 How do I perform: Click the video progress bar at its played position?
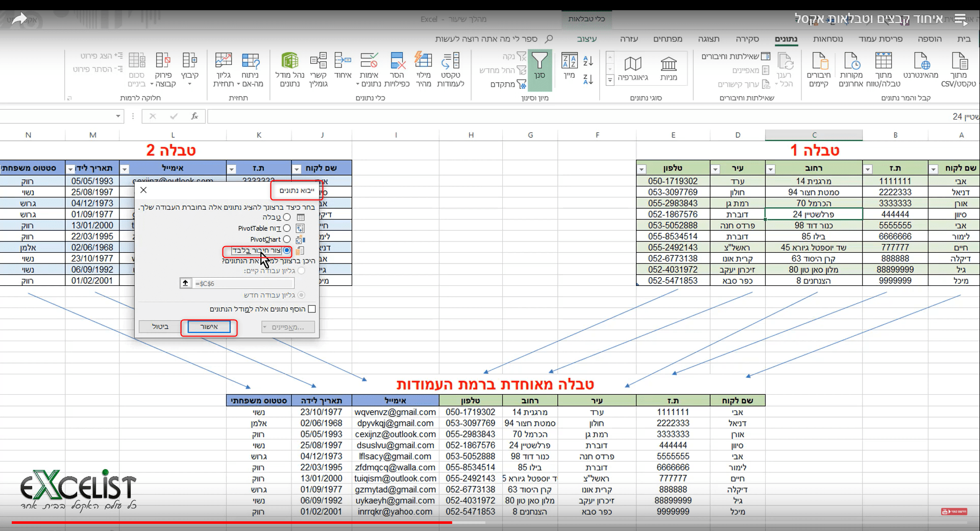coord(452,522)
